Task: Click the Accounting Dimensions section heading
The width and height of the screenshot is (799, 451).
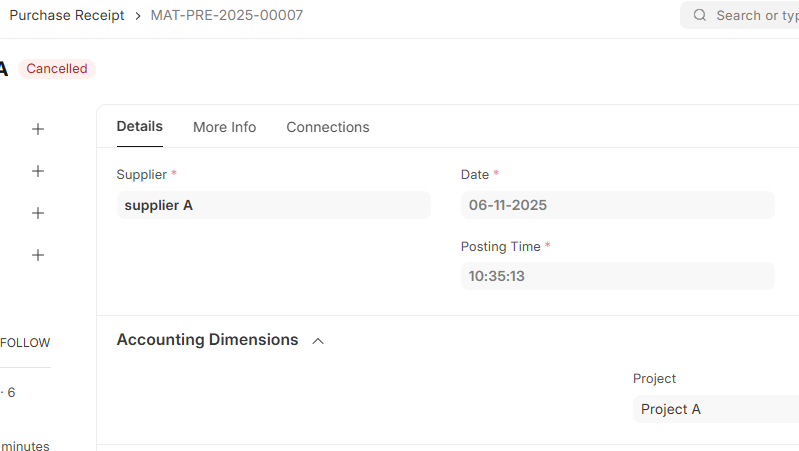Action: 207,340
